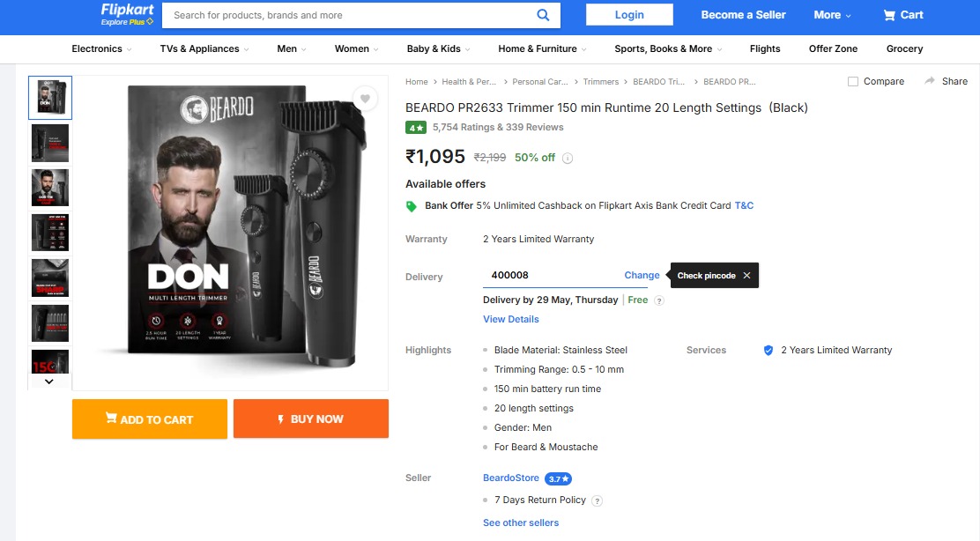Open the See other sellers link
Screen dimensions: 980x541
(x=521, y=522)
